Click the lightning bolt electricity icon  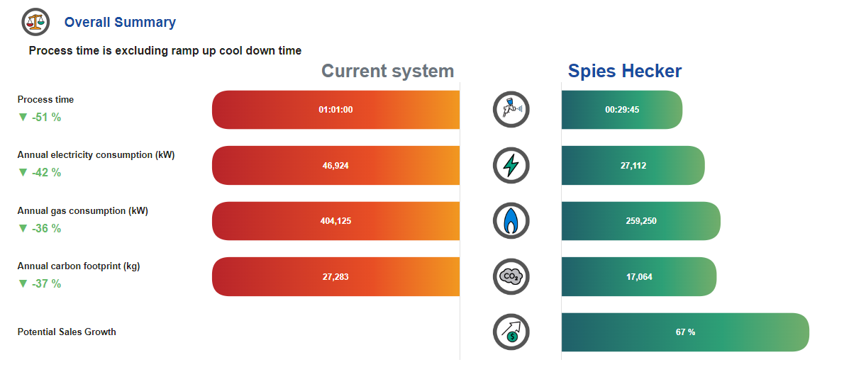[511, 165]
